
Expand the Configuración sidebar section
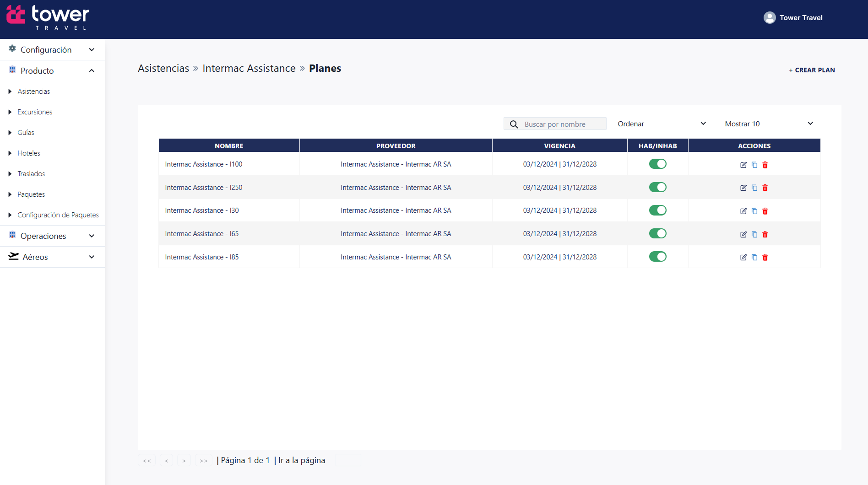52,49
